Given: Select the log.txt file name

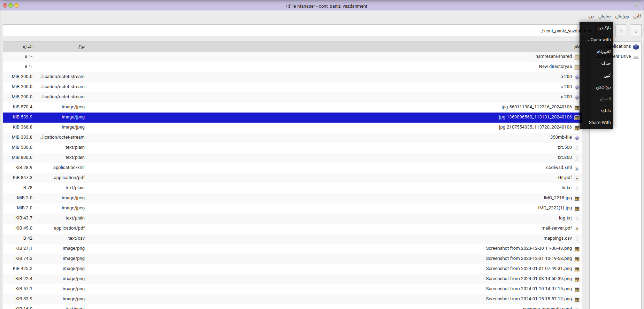Looking at the screenshot, I should (x=565, y=218).
